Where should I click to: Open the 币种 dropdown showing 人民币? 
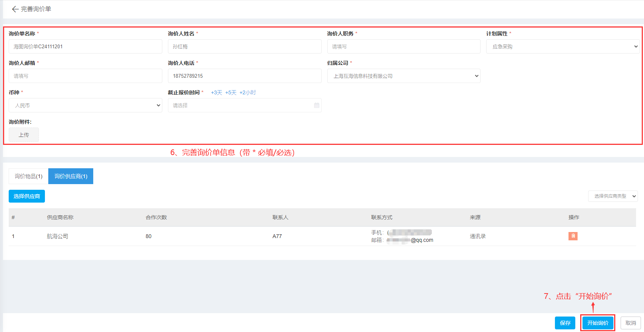pos(85,105)
